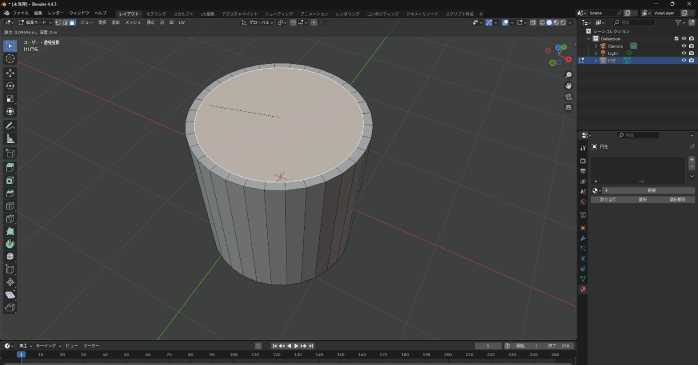Select the Smooth tool

point(10,256)
